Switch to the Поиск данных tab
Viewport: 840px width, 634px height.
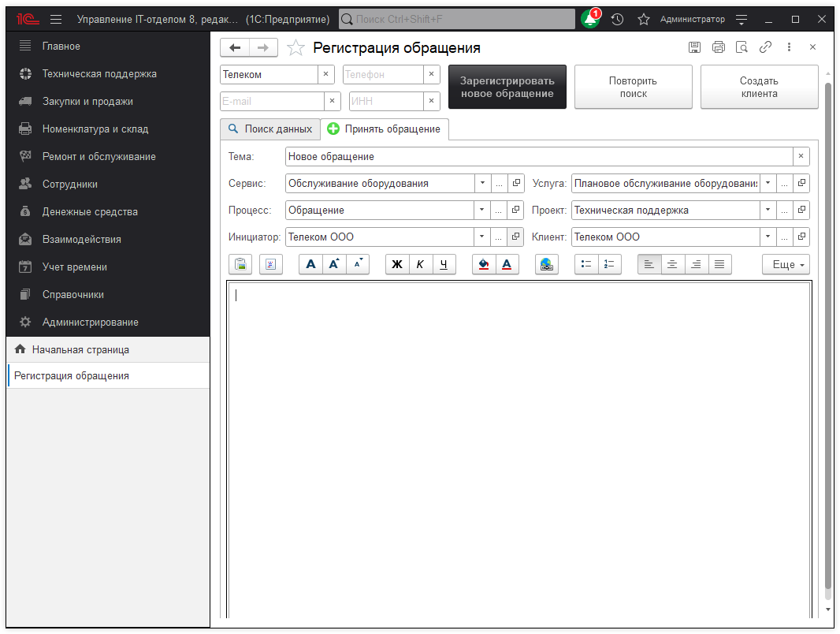click(x=270, y=129)
